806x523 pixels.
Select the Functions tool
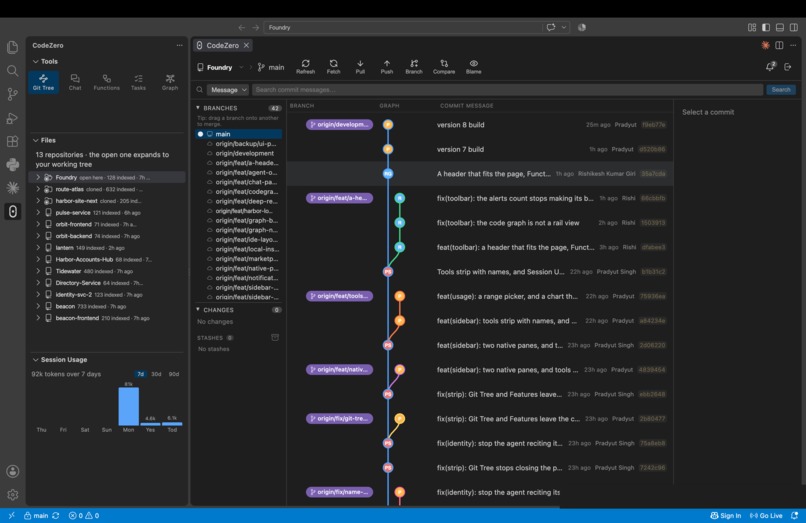pos(106,82)
